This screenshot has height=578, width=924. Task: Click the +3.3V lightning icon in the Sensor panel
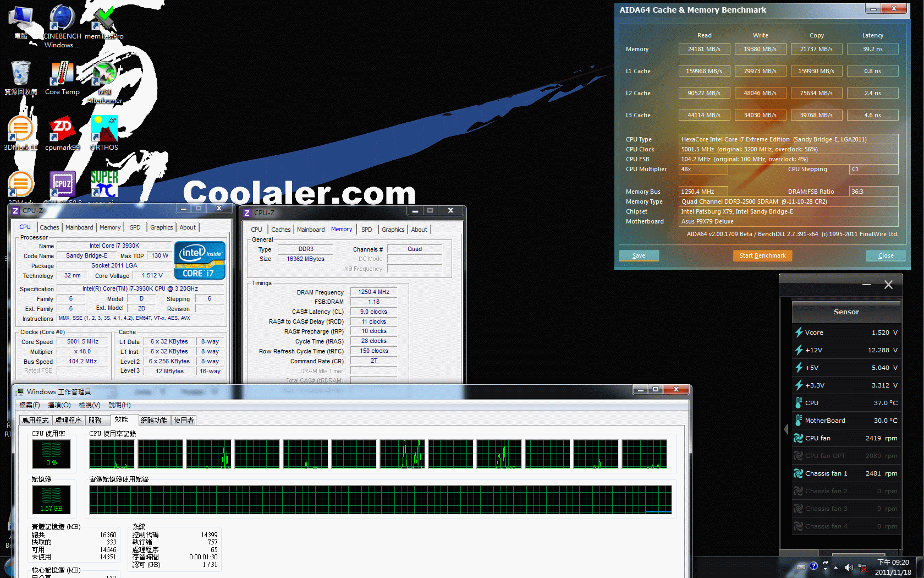(799, 385)
